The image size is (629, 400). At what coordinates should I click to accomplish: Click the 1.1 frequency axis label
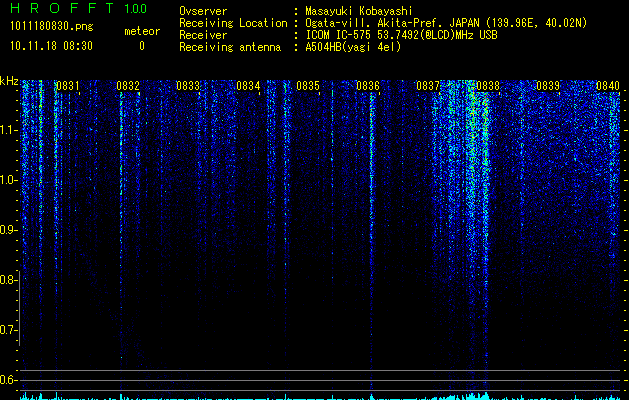point(7,130)
